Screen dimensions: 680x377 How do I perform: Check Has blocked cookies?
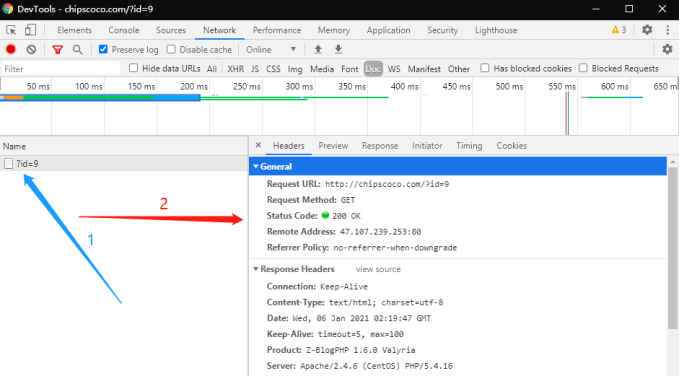point(485,68)
